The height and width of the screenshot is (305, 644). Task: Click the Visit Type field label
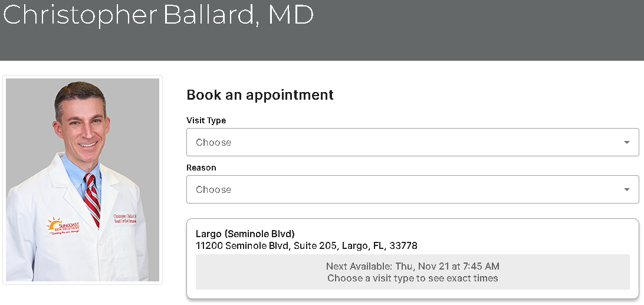click(x=206, y=120)
